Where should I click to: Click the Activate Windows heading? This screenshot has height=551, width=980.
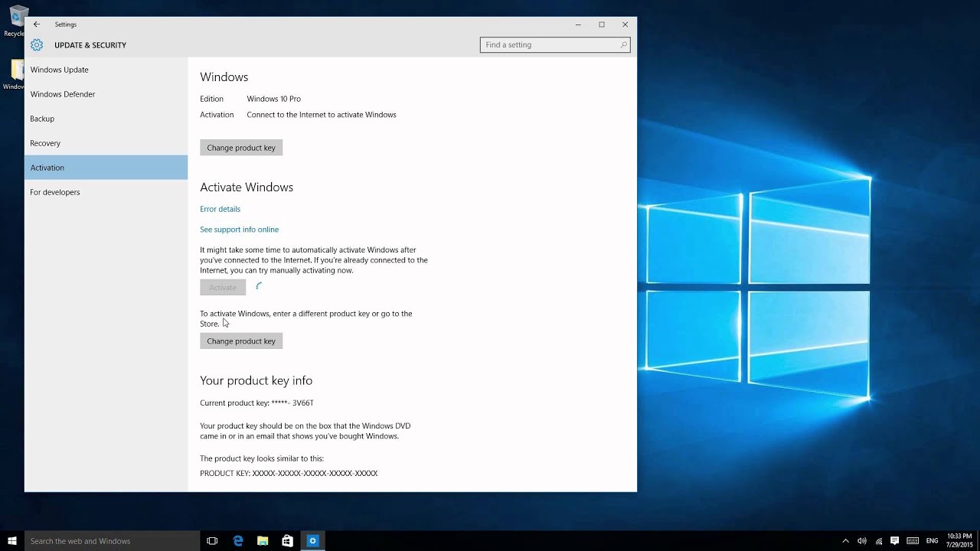click(x=247, y=187)
